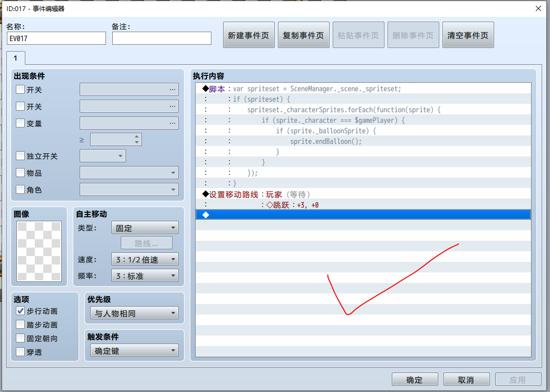
Task: Open the 独立开关 letter dropdown
Action: pyautogui.click(x=103, y=155)
